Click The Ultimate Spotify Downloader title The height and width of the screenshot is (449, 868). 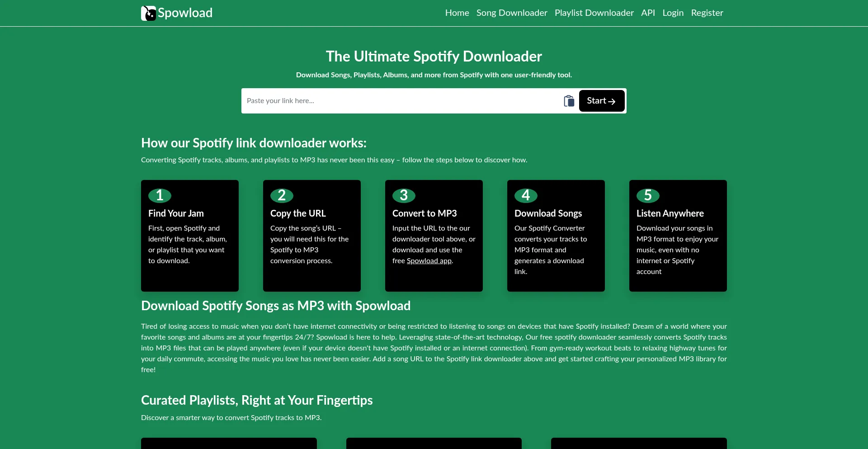(x=434, y=57)
